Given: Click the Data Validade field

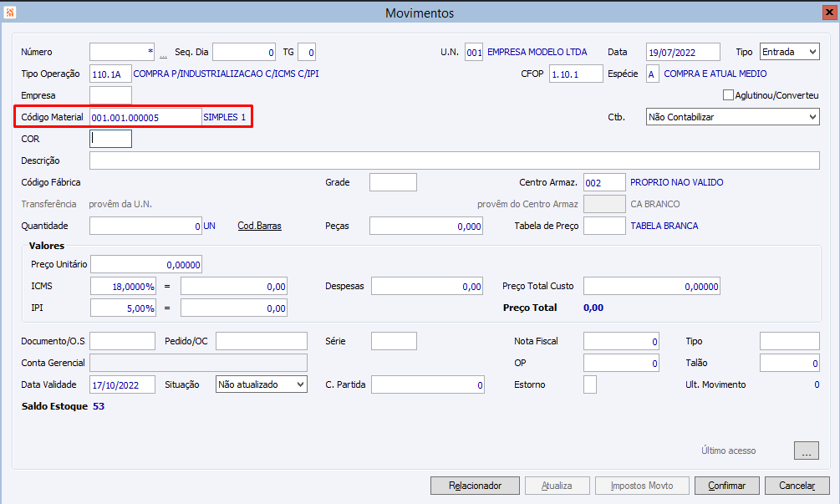Looking at the screenshot, I should (122, 384).
